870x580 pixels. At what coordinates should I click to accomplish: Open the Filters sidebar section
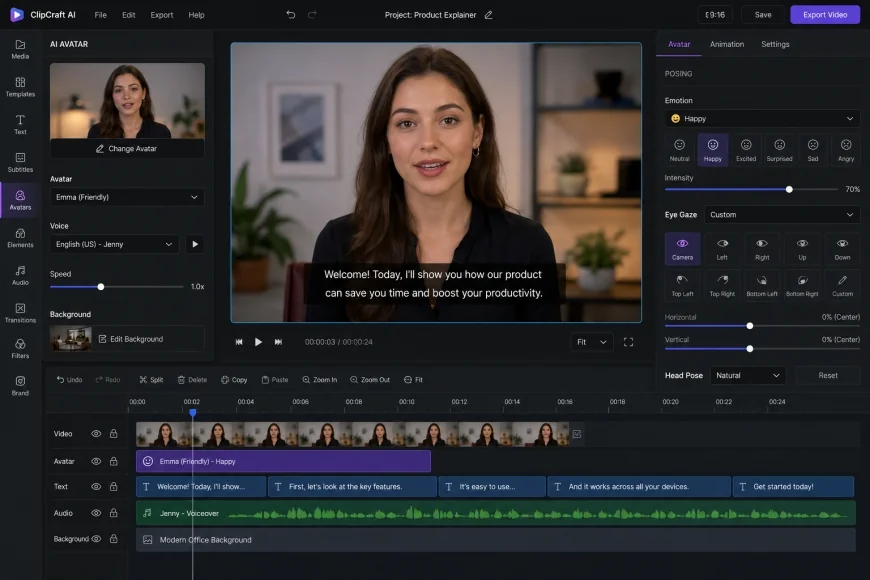coord(20,349)
